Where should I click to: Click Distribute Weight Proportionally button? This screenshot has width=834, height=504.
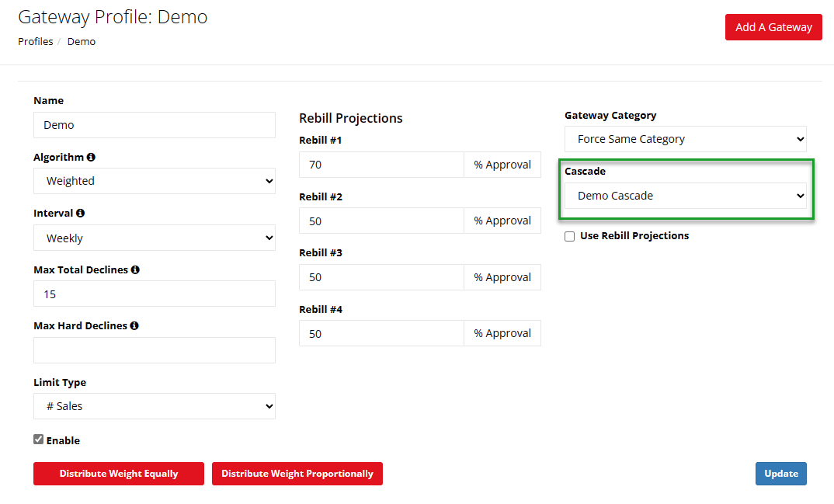click(x=297, y=474)
